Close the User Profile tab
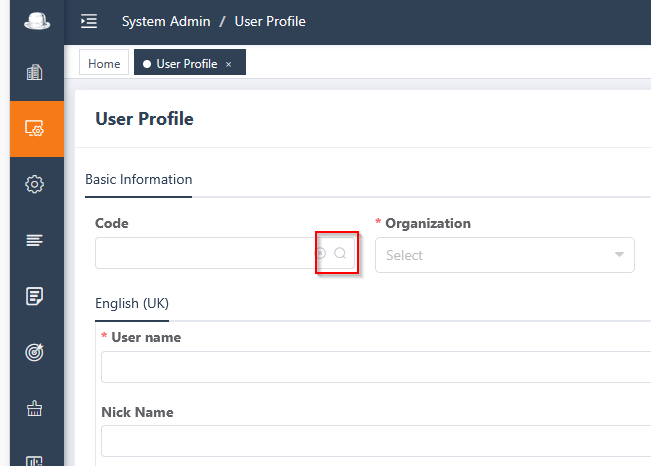The image size is (651, 466). point(229,63)
